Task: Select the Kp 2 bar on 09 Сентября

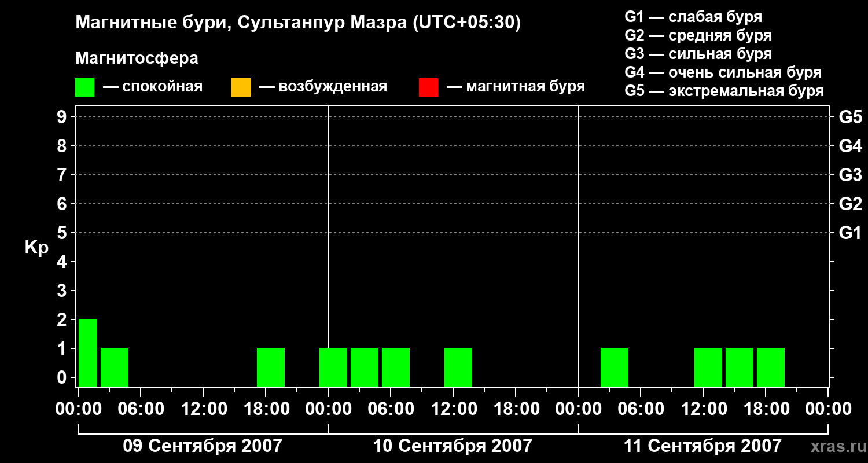Action: click(88, 352)
